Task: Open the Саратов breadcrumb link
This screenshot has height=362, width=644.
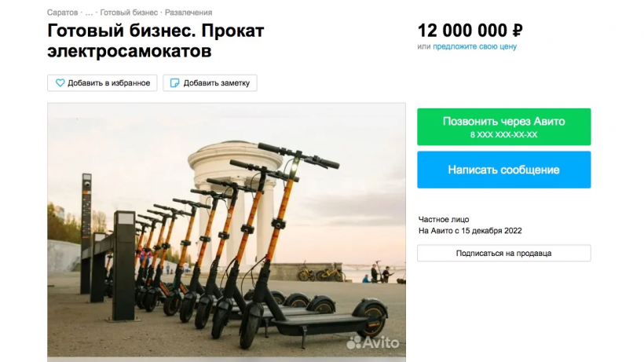Action: (x=62, y=13)
